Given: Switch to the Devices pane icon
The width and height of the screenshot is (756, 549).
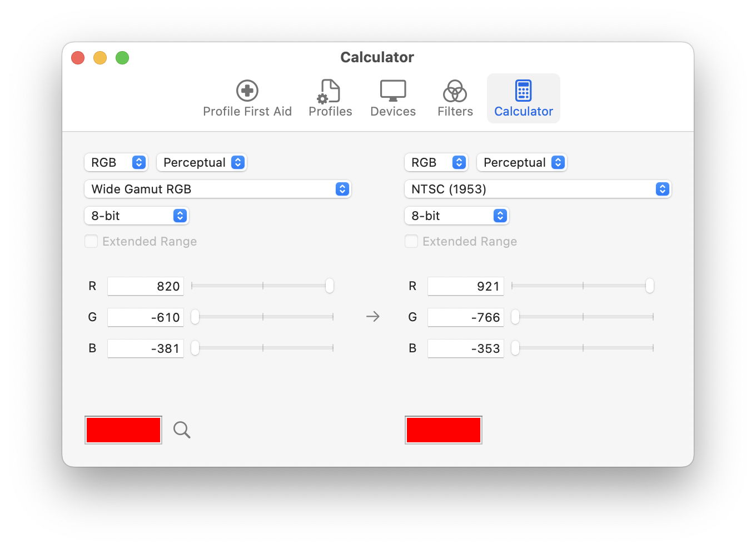Looking at the screenshot, I should click(392, 91).
